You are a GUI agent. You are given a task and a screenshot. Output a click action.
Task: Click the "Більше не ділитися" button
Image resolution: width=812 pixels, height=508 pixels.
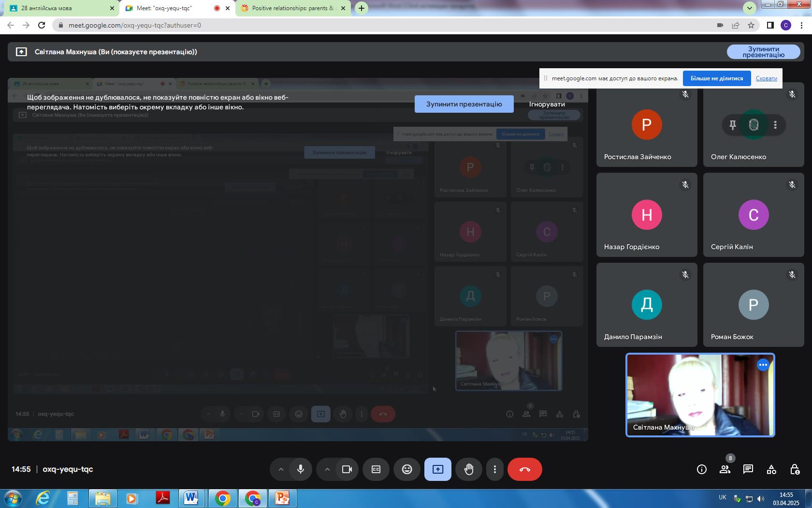[716, 78]
